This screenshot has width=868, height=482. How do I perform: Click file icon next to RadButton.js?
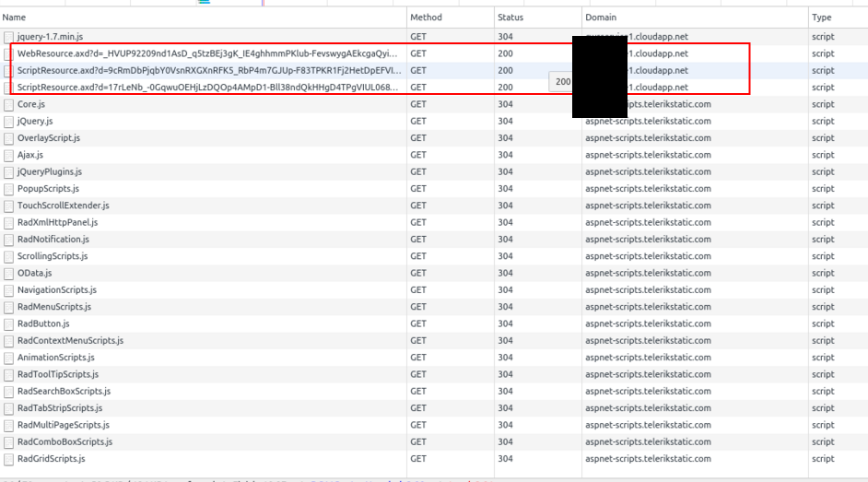[8, 324]
